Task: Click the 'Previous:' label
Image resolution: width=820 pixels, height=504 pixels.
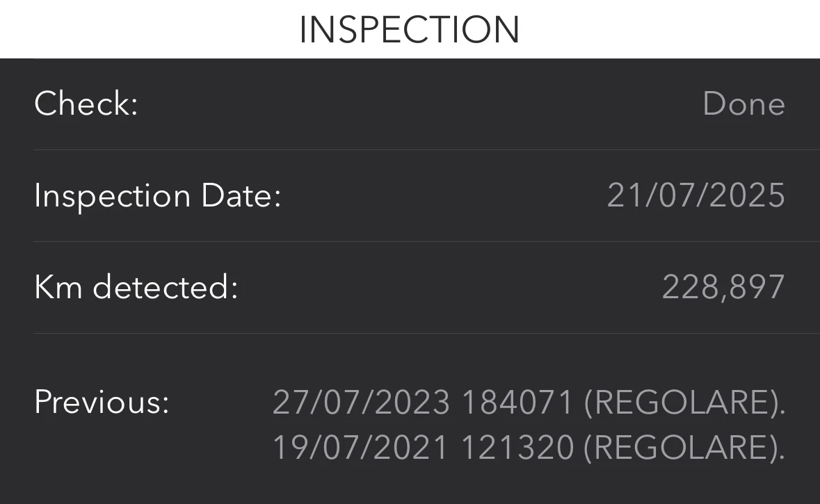Action: pos(102,402)
